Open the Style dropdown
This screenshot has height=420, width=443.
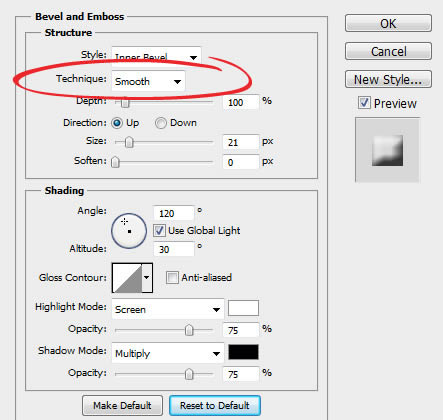point(156,57)
